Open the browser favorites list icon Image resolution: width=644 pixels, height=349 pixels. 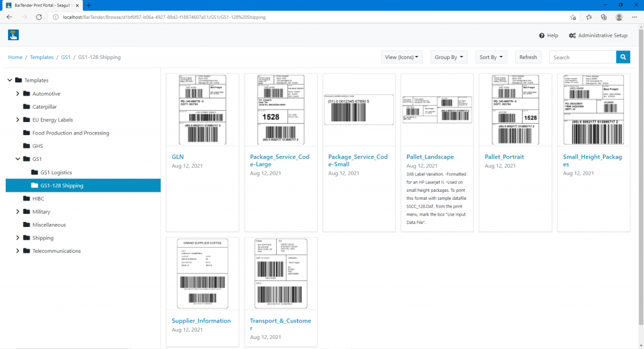tap(589, 17)
